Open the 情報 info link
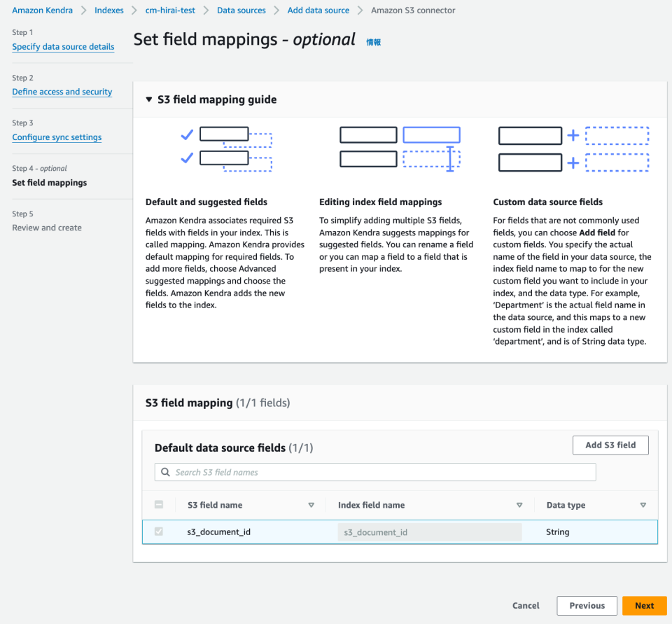Screen dimensions: 672x624 click(x=373, y=42)
